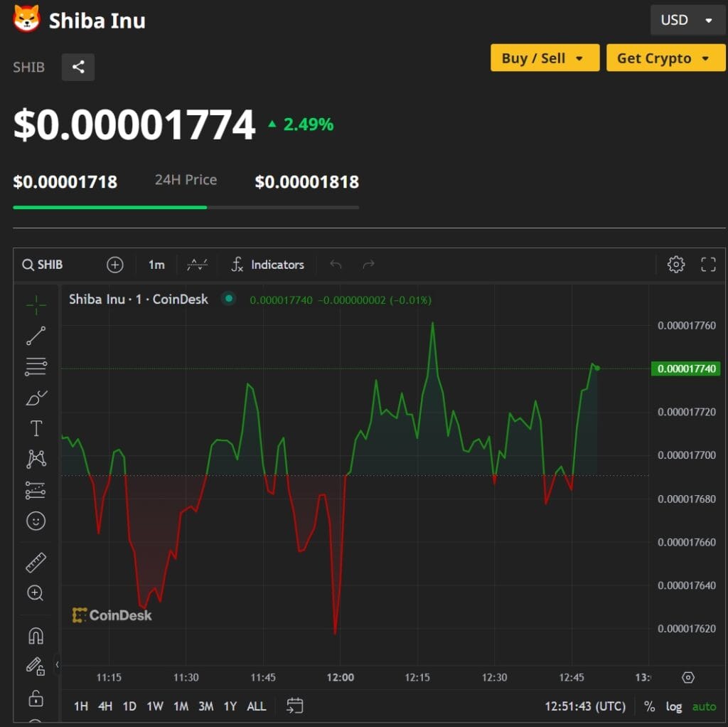Select the ruler measure tool

click(36, 563)
